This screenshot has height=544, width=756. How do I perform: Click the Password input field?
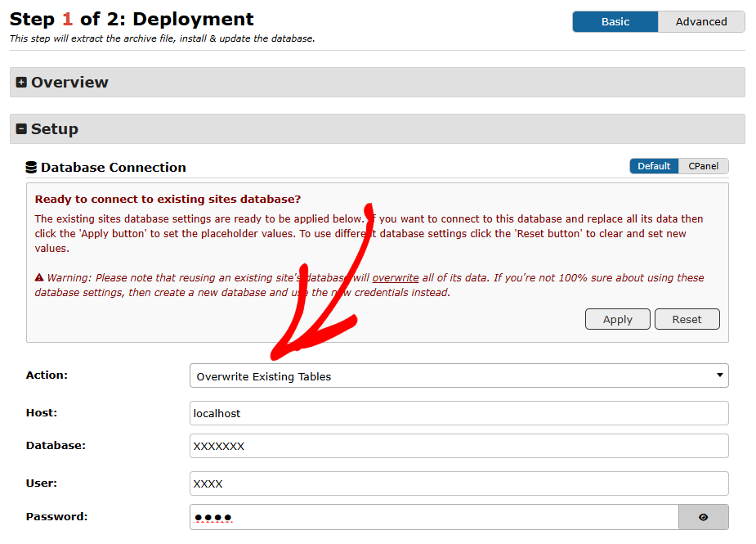(434, 517)
